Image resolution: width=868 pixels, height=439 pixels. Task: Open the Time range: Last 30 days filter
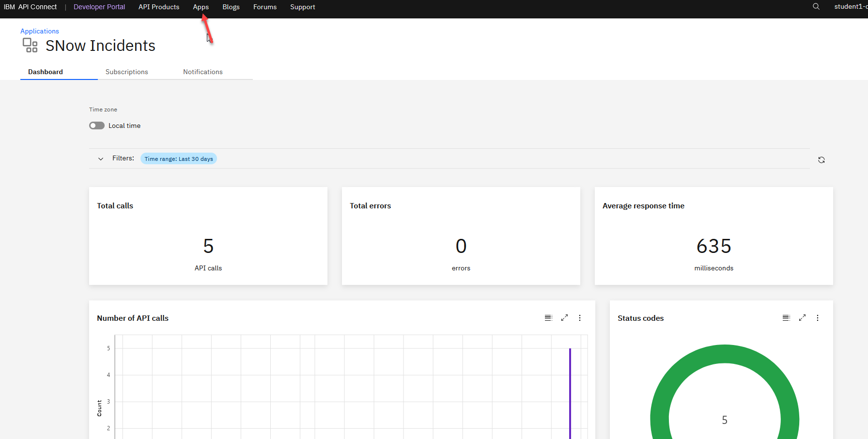[178, 159]
